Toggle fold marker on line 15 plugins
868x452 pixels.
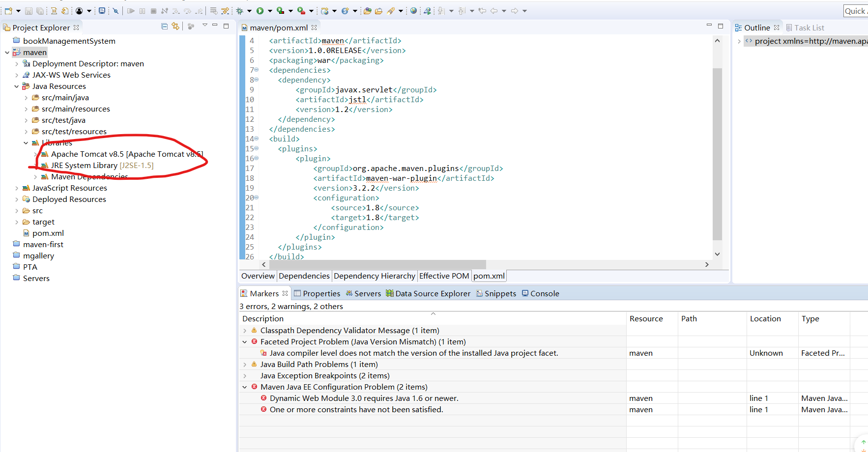click(256, 148)
